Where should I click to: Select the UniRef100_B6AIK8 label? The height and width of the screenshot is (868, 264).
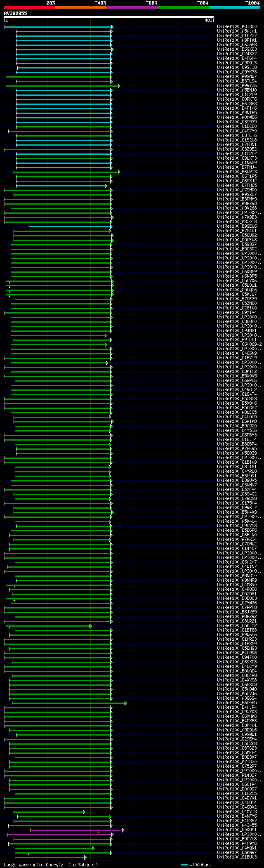pyautogui.click(x=237, y=422)
